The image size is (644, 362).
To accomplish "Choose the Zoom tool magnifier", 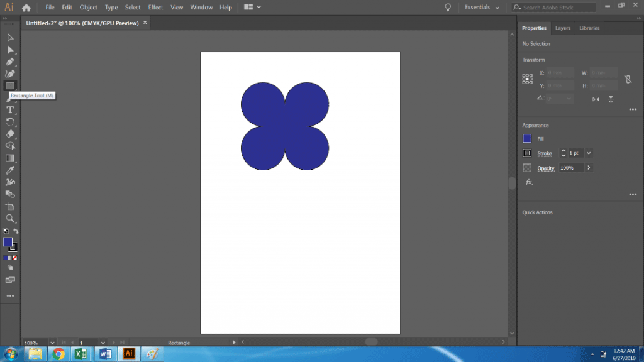I will pos(9,218).
